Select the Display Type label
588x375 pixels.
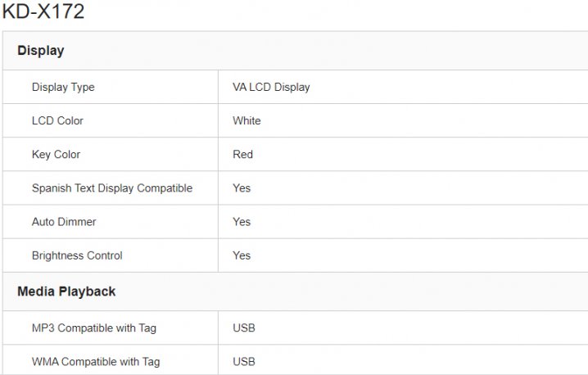[63, 87]
